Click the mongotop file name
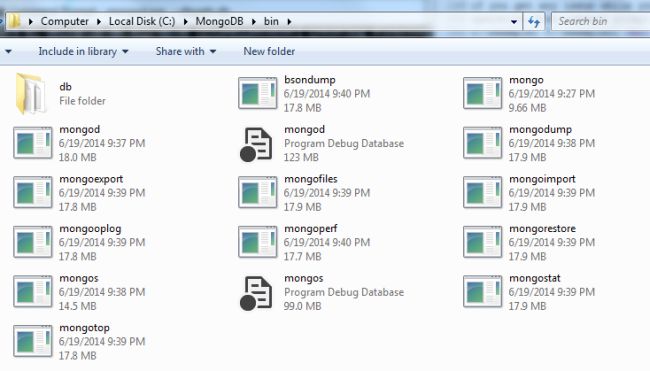Image resolution: width=650 pixels, height=371 pixels. 84,328
